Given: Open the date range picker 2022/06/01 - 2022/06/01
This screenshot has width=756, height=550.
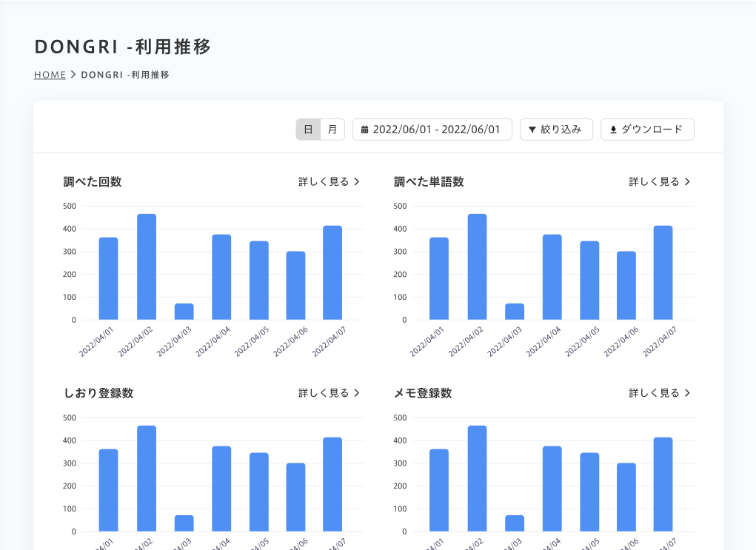Looking at the screenshot, I should click(432, 130).
